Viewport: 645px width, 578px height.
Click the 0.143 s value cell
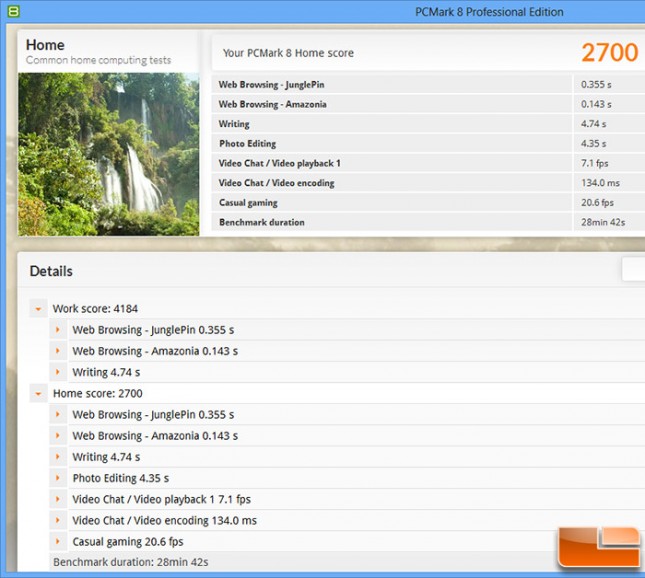click(609, 104)
